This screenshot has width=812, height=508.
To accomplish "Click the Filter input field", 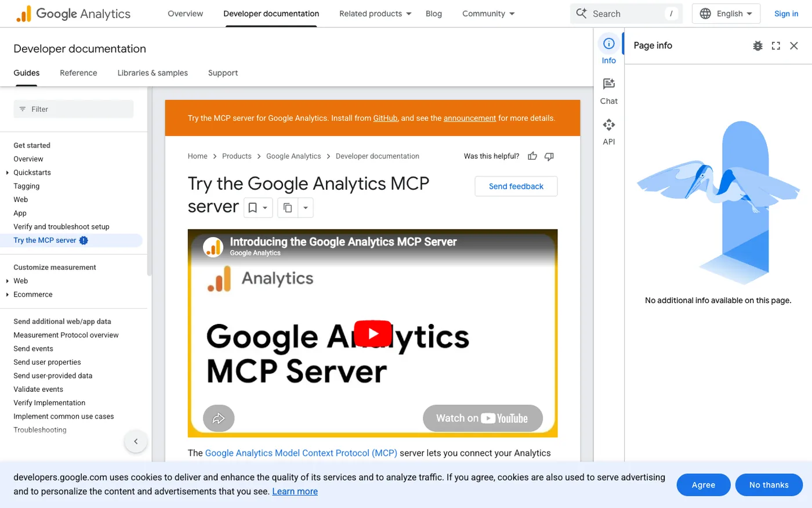I will tap(74, 109).
